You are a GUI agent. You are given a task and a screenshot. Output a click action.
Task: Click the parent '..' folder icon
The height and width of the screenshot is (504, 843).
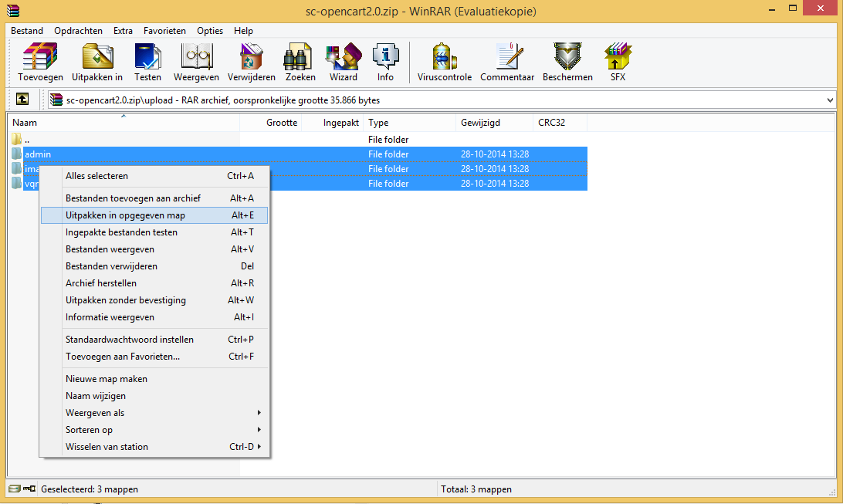17,139
